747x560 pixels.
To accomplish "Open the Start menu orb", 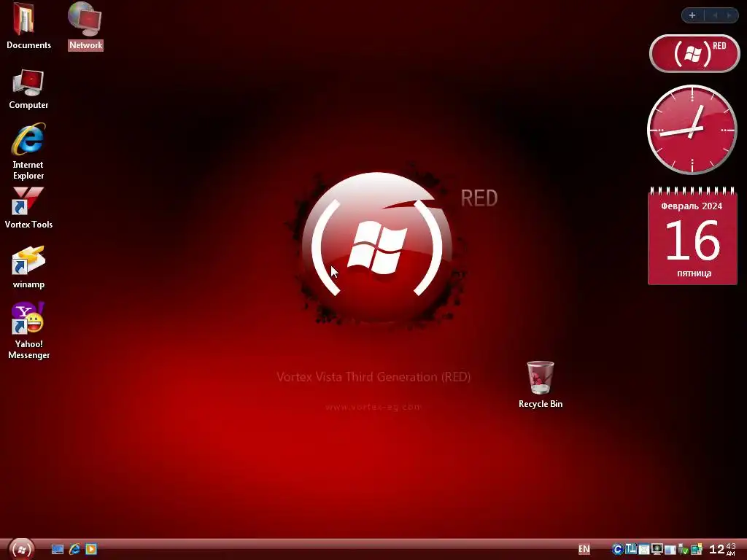I will coord(21,549).
